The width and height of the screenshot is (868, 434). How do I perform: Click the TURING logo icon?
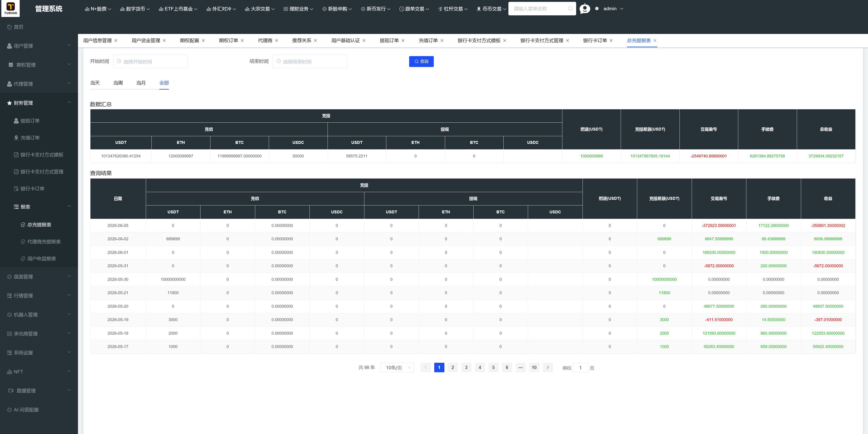pyautogui.click(x=10, y=8)
